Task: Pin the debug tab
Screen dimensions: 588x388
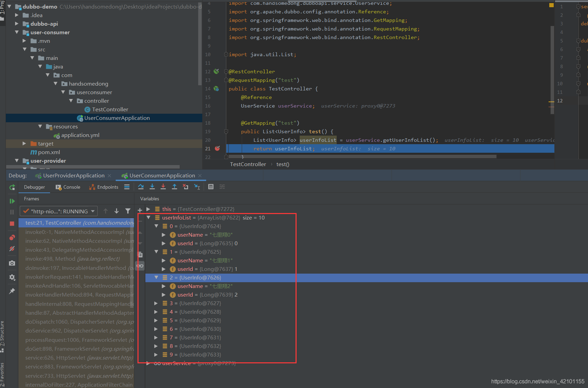Action: (12, 291)
